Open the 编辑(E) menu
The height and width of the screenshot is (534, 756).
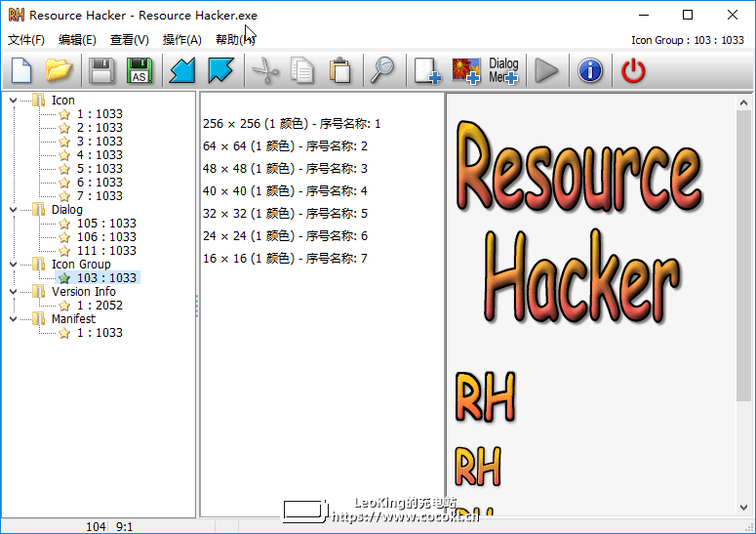coord(77,40)
